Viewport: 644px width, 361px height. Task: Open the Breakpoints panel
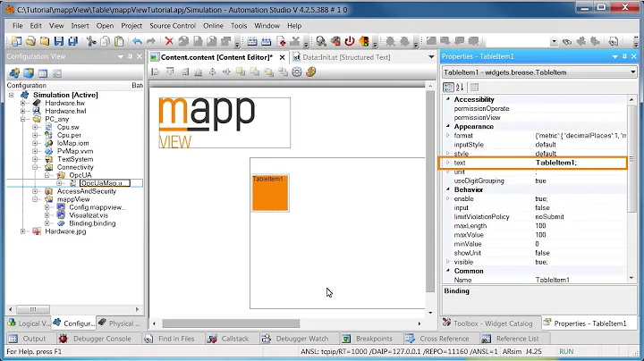pos(368,339)
